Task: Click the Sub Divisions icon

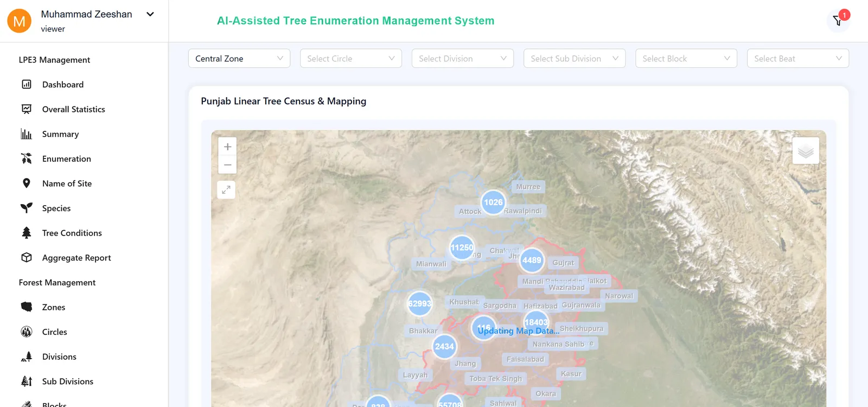Action: 27,381
